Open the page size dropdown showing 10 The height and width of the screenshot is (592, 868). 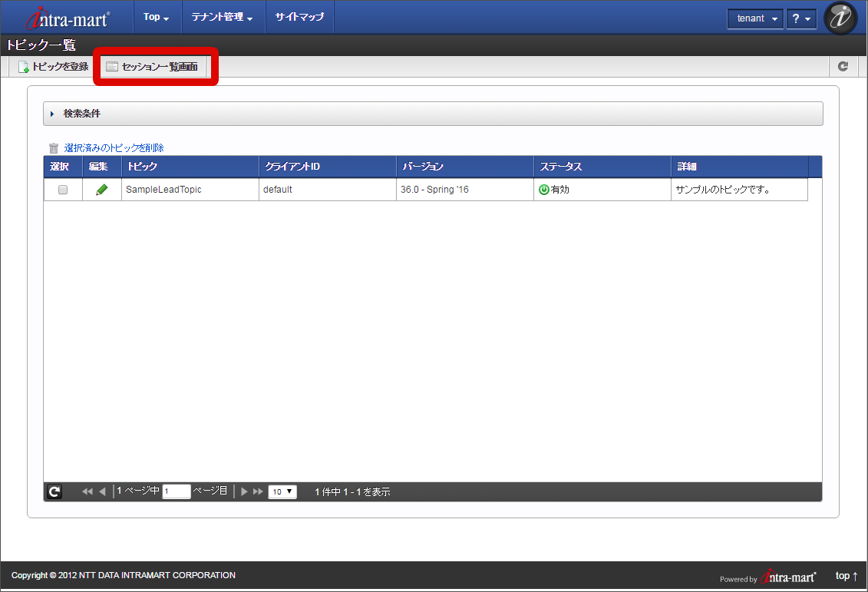click(282, 491)
